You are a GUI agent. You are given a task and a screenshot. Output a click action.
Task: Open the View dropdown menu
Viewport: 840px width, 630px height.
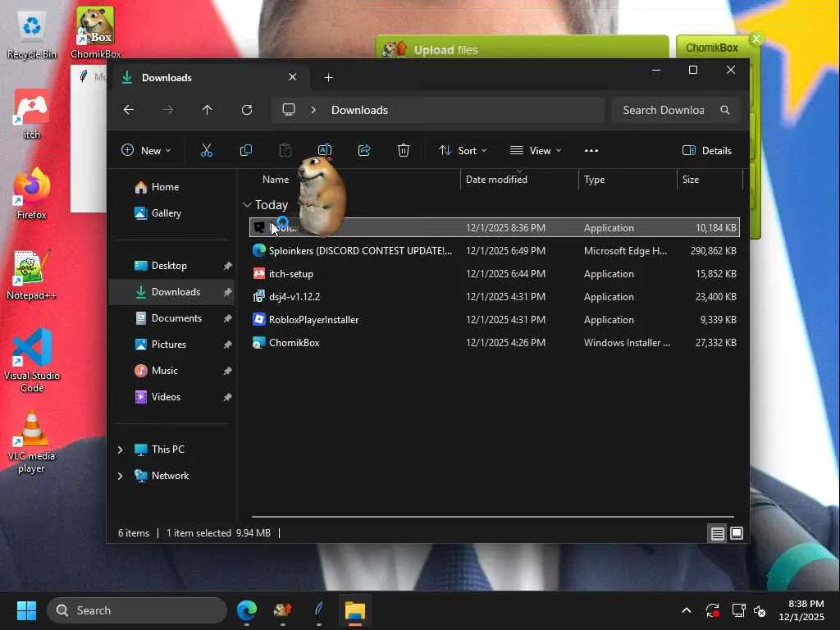535,151
